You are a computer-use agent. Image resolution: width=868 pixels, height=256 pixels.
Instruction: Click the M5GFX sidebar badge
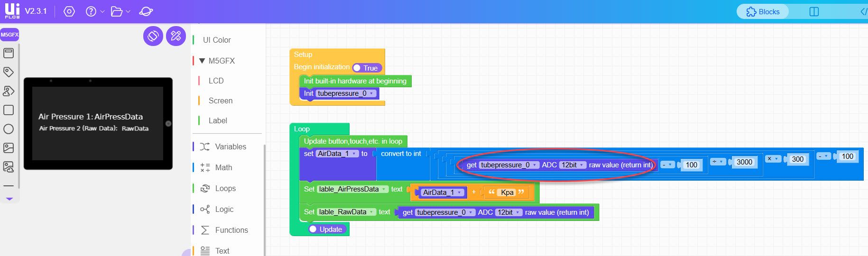tap(9, 35)
